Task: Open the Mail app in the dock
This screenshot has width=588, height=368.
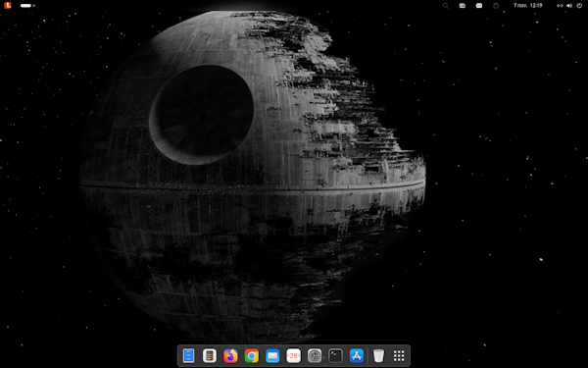Action: [272, 355]
